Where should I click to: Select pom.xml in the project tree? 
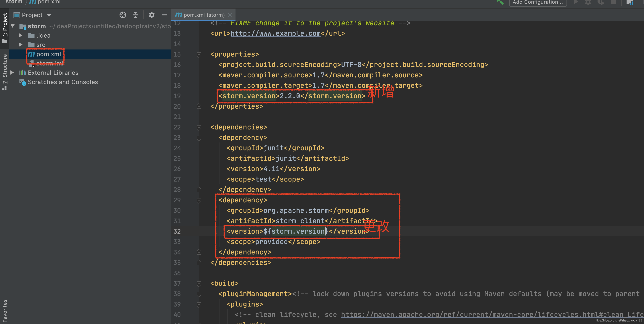click(49, 54)
